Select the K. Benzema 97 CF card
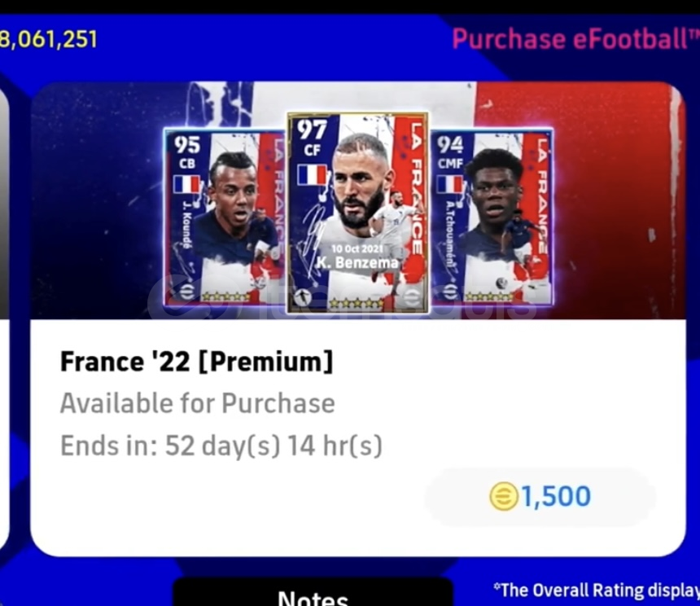The image size is (700, 606). coord(357,213)
